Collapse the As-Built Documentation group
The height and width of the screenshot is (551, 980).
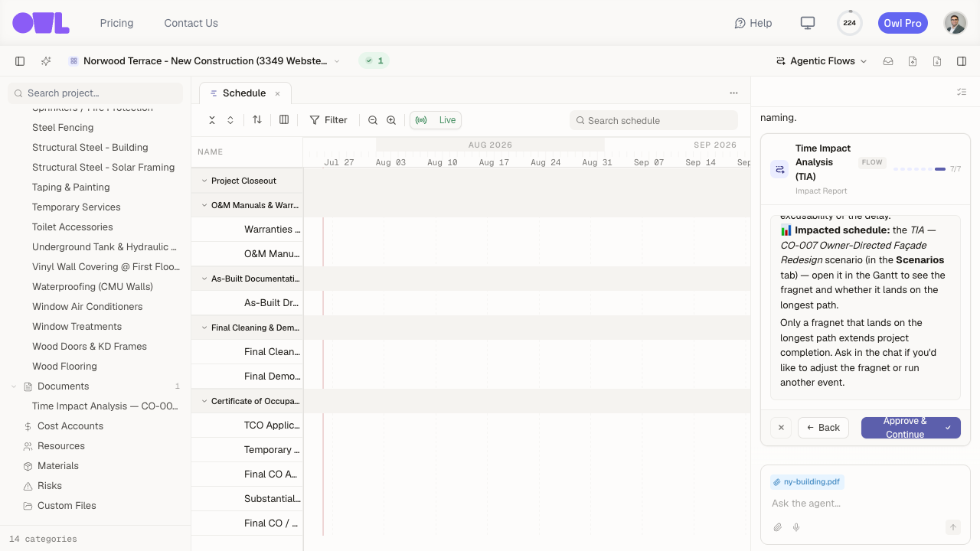[x=204, y=279]
